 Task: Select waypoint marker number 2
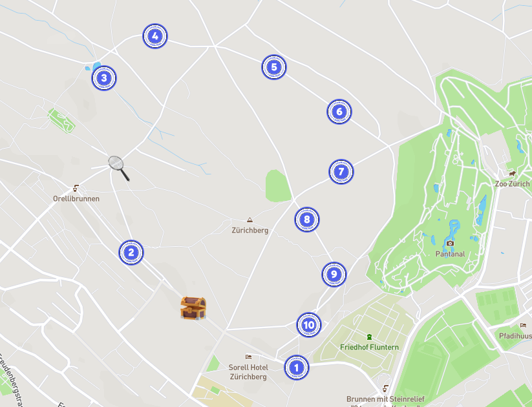click(x=131, y=253)
